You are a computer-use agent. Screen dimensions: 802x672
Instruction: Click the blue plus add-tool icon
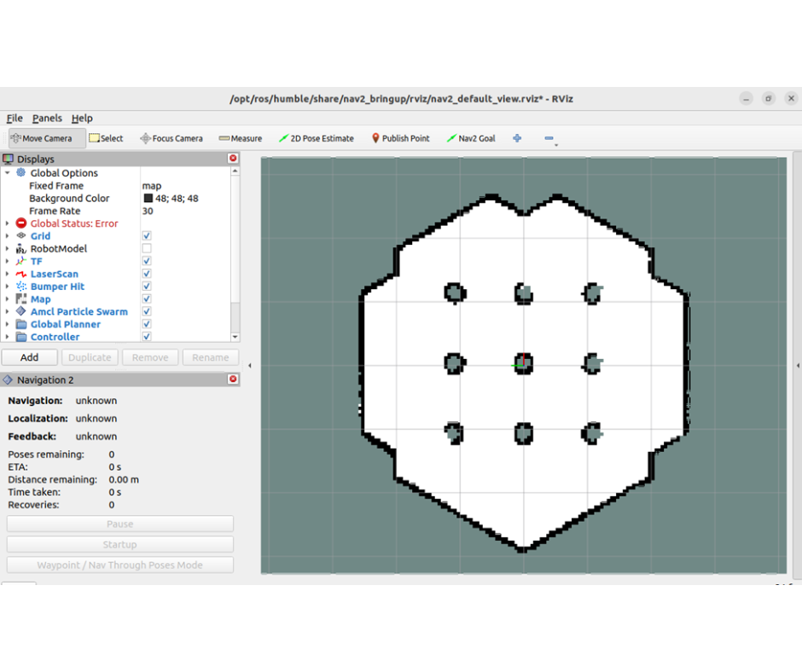pyautogui.click(x=517, y=138)
